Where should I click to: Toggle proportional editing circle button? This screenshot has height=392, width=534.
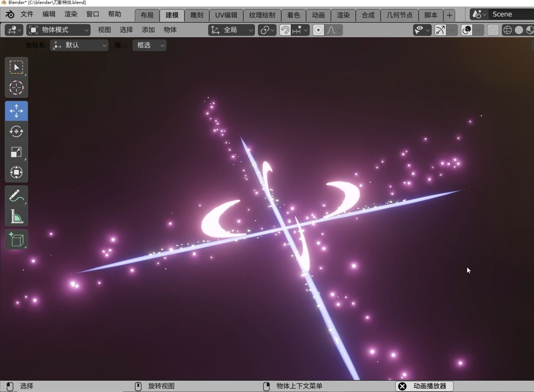[x=318, y=30]
